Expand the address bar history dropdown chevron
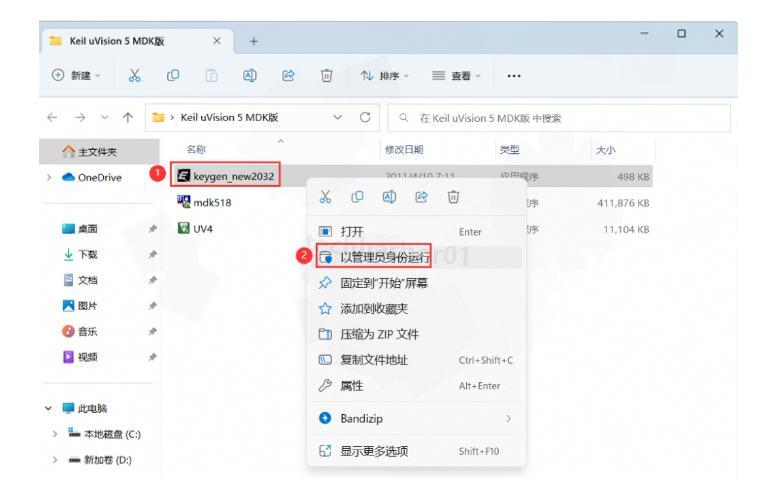 tap(337, 118)
